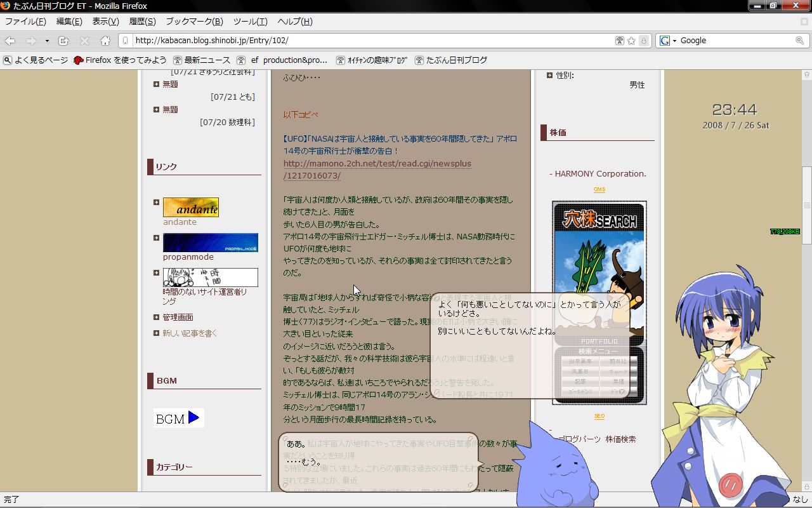Viewport: 812px width, 508px height.
Task: Open the ツール(T) menu
Action: click(250, 22)
